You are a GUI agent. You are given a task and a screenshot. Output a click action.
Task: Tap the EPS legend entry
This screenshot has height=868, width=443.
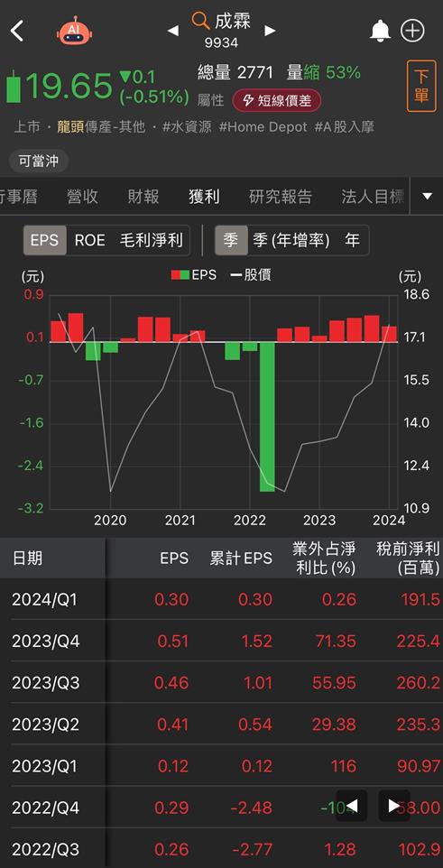pyautogui.click(x=194, y=274)
